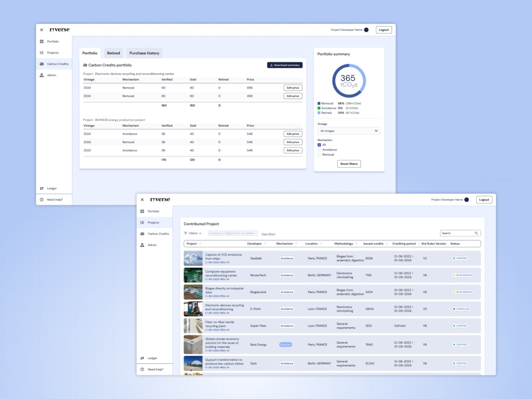Sort by Crediting period arrow icon
Image resolution: width=532 pixels, height=399 pixels.
tap(419, 244)
